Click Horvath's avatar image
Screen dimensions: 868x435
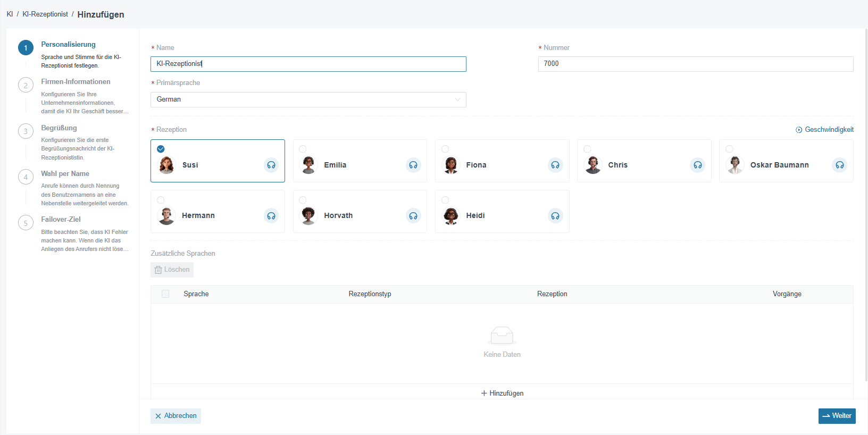point(308,215)
